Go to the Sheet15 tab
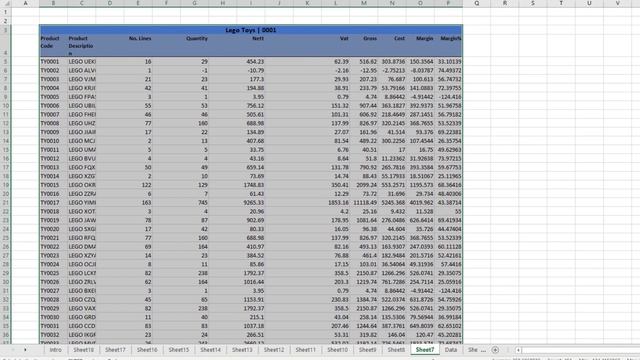Viewport: 640px width, 360px height. pyautogui.click(x=179, y=350)
